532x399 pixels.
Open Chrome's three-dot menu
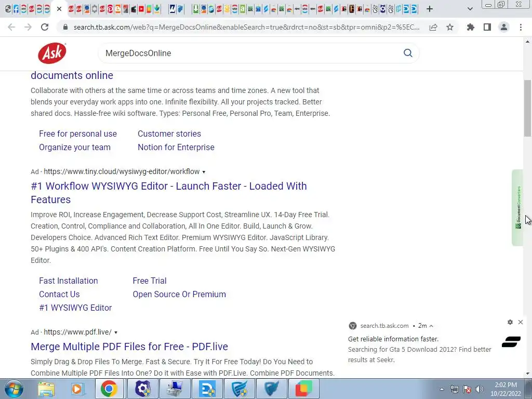point(521,27)
